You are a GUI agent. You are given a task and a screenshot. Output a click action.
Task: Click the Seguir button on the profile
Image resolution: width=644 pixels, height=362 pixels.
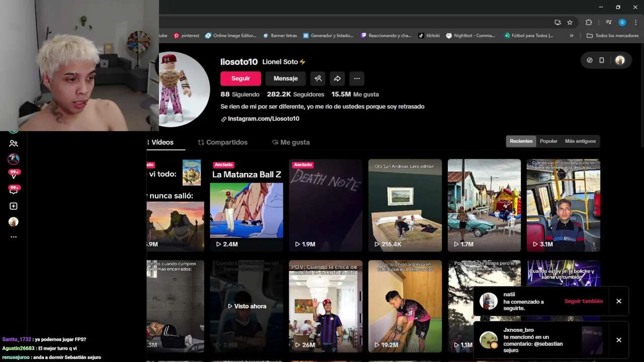(x=240, y=78)
